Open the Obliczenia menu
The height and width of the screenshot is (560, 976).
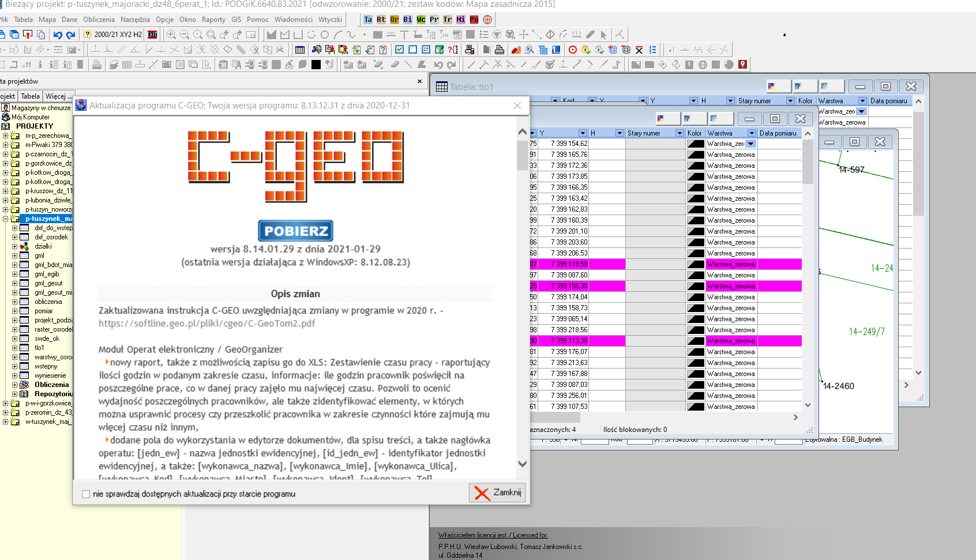(x=99, y=20)
